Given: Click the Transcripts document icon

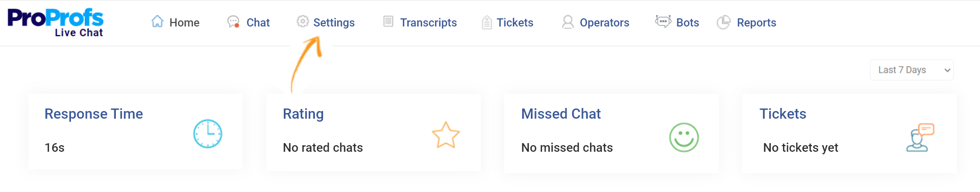Looking at the screenshot, I should click(x=388, y=21).
